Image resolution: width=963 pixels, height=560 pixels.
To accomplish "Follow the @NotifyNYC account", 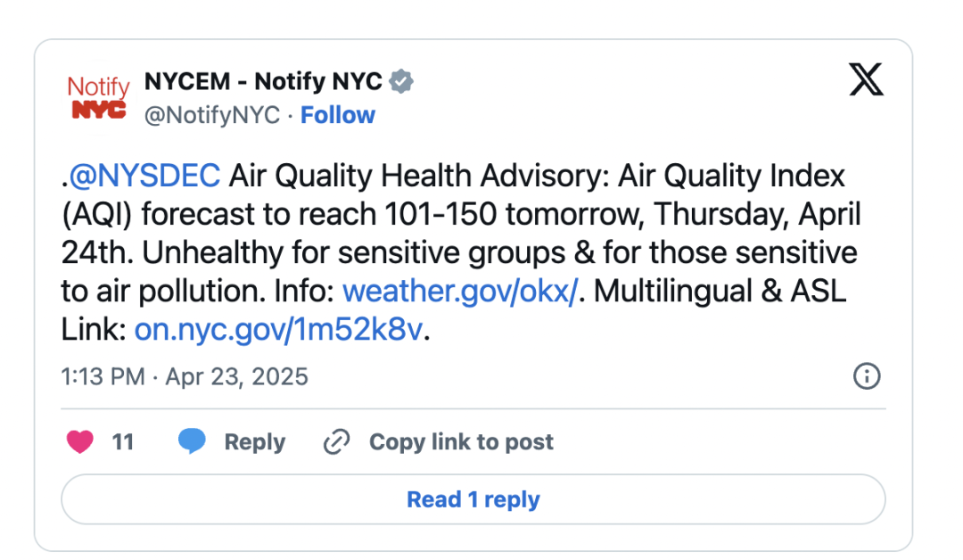I will coord(337,115).
